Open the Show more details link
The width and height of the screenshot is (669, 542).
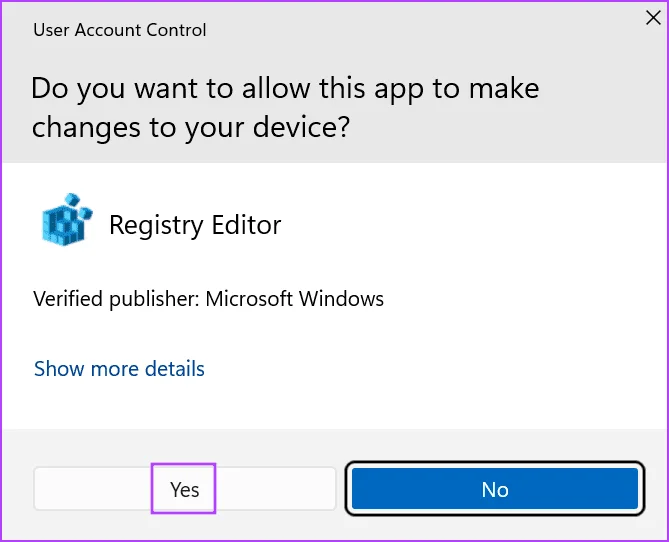point(119,369)
